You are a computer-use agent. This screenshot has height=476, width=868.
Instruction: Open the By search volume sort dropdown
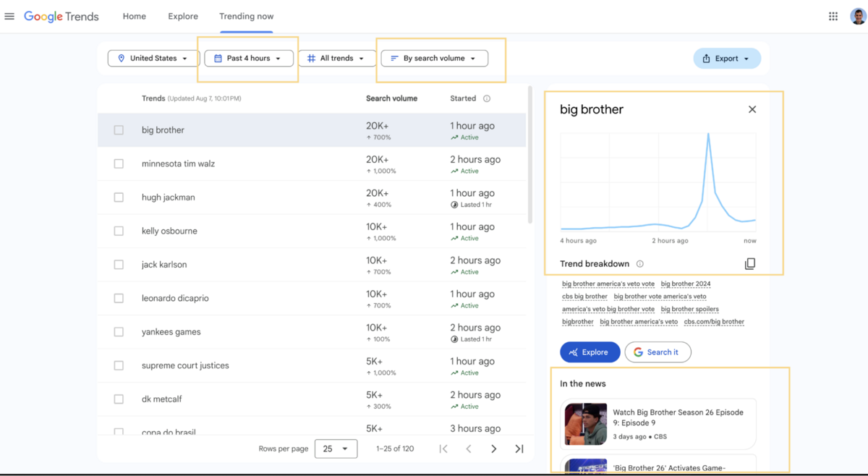(435, 58)
